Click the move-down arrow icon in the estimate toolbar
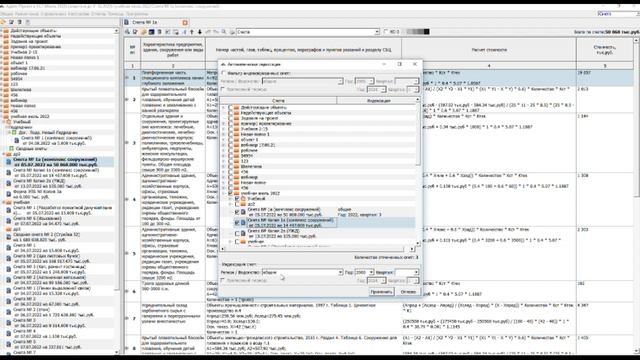The height and width of the screenshot is (360, 640). (x=200, y=32)
